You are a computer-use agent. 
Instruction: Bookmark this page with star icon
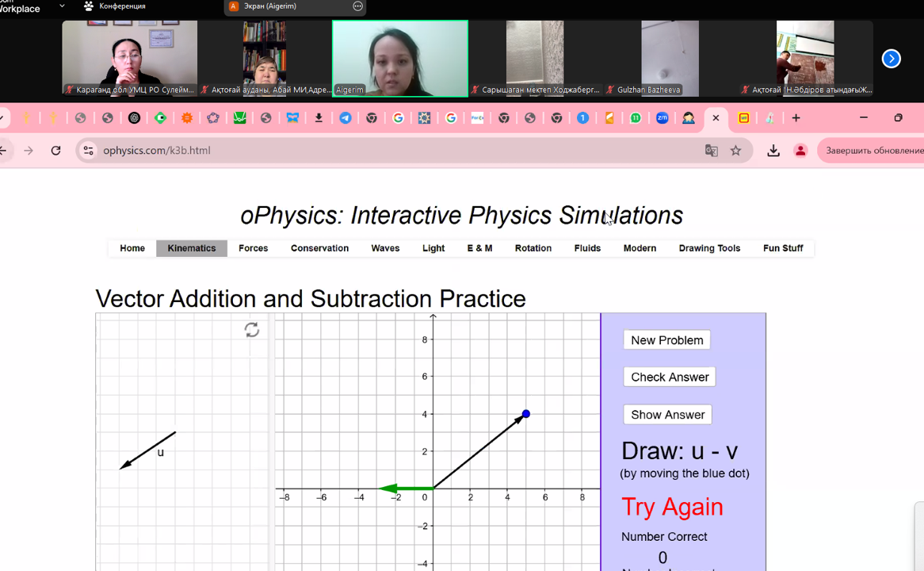(735, 151)
